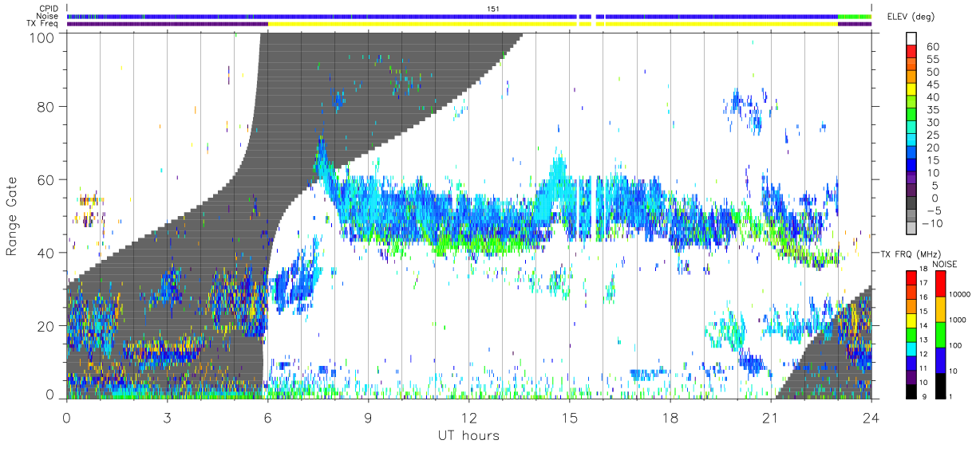Click the CPID value "151"

(x=494, y=9)
